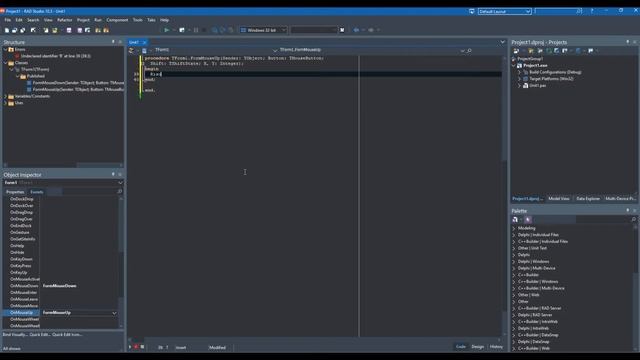The width and height of the screenshot is (640, 360).
Task: Select OnKeyPress event row
Action: (x=61, y=266)
